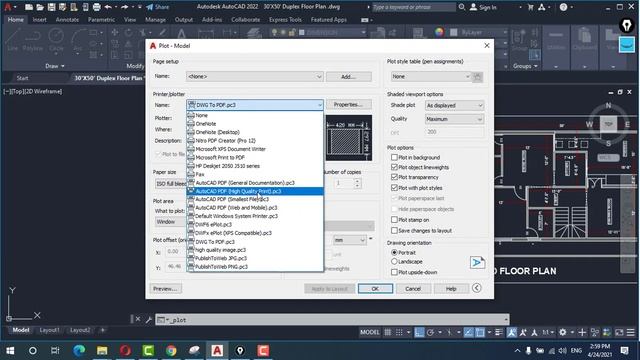The width and height of the screenshot is (640, 360).
Task: Open the Quality dropdown showing Maximum
Action: 454,119
